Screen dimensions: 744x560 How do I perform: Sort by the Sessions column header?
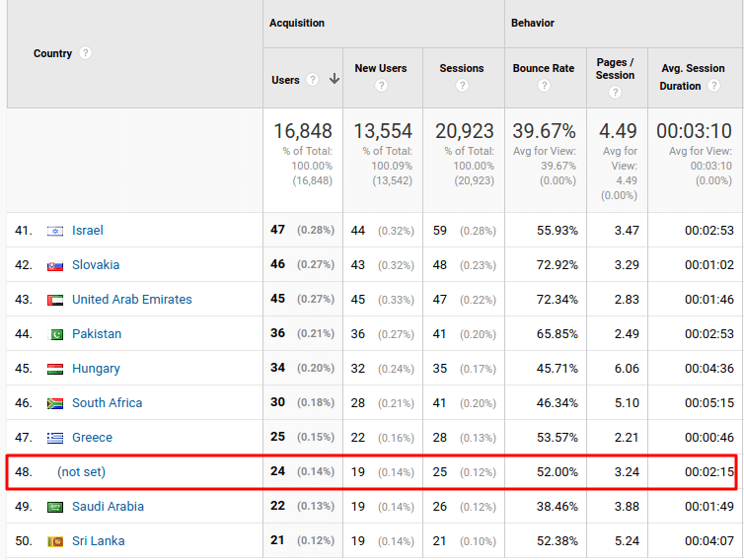point(462,68)
